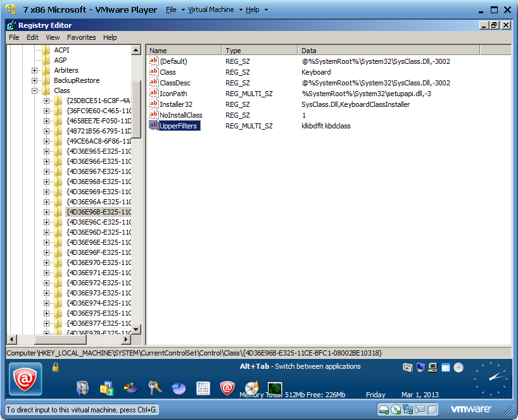The height and width of the screenshot is (420, 518).
Task: Expand the BackupRestore key
Action: click(34, 80)
